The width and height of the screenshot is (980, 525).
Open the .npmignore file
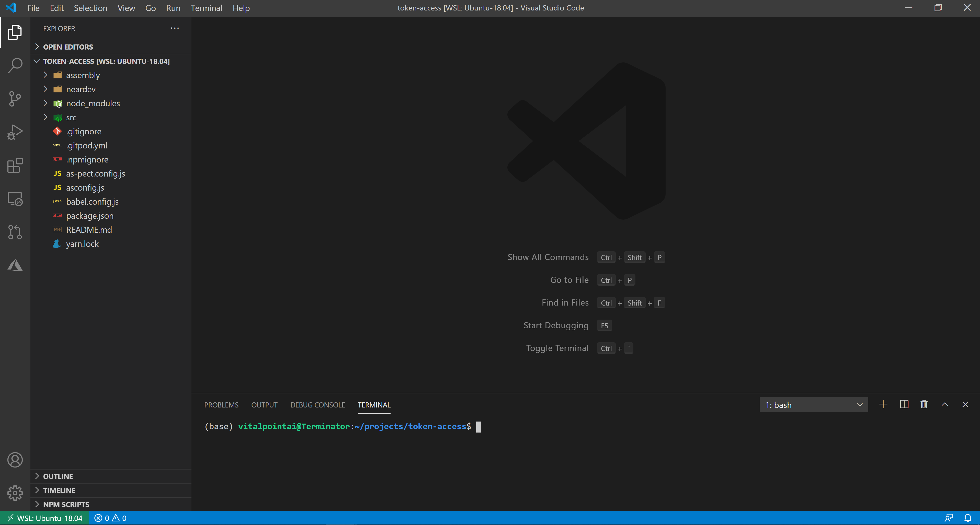point(111,160)
